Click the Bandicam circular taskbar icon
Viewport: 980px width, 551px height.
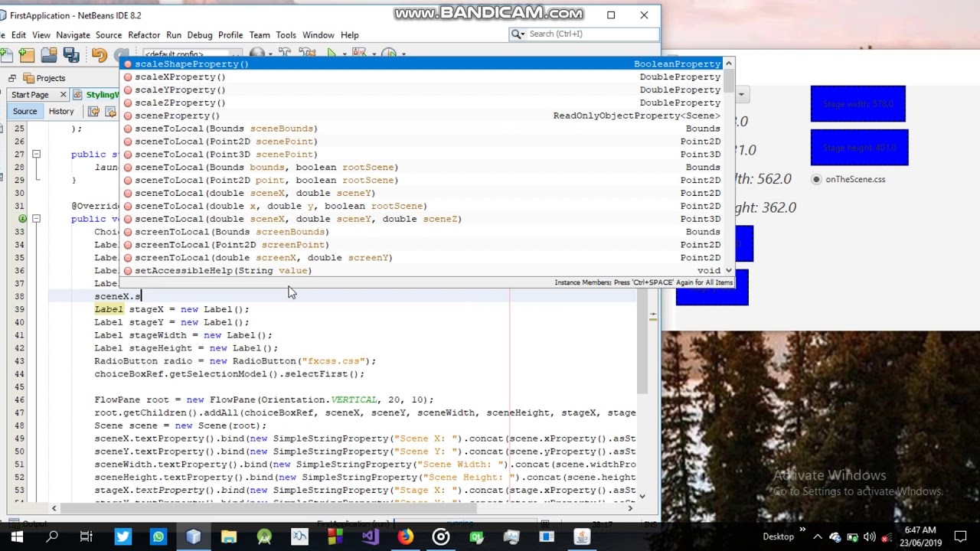[x=440, y=536]
